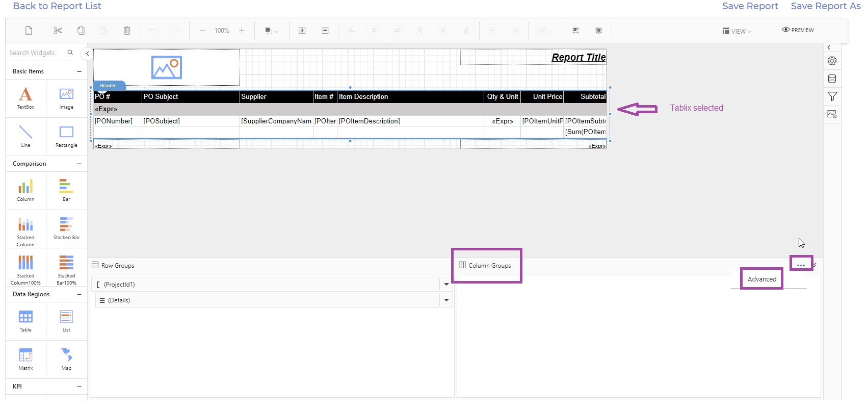Click the second-to-last sizing icon in toolbar
The width and height of the screenshot is (868, 411).
coord(576,31)
